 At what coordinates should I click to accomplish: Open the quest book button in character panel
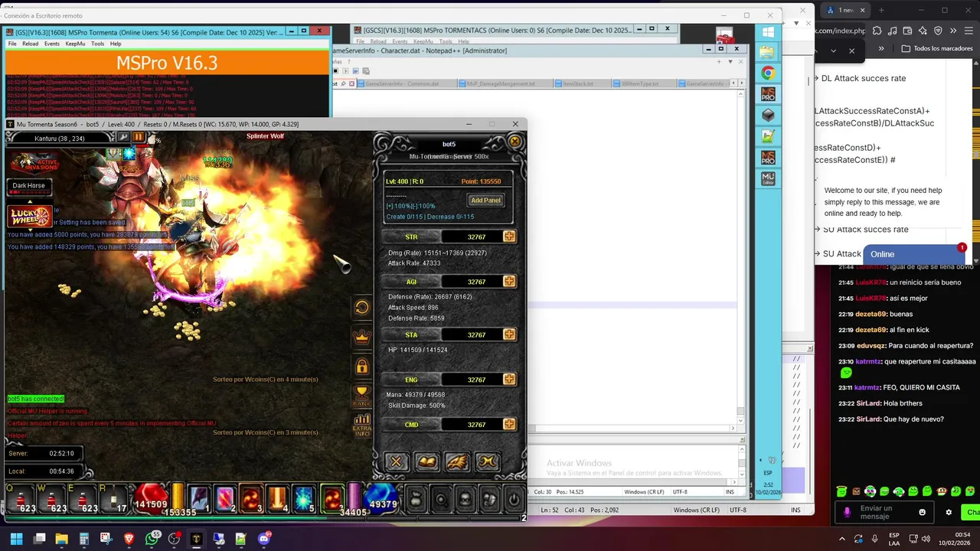pyautogui.click(x=427, y=461)
